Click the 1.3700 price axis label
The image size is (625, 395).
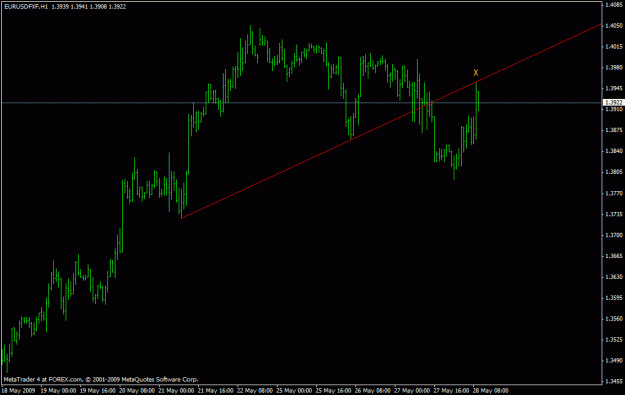coord(614,235)
